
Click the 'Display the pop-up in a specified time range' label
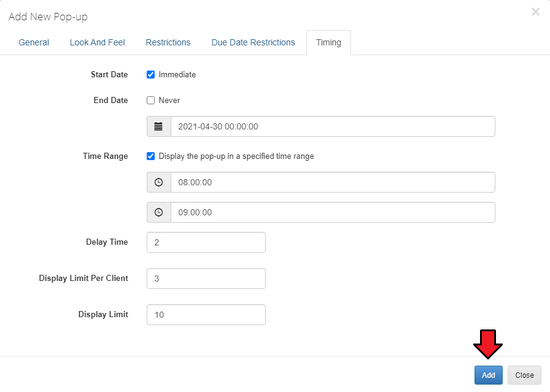tap(236, 156)
